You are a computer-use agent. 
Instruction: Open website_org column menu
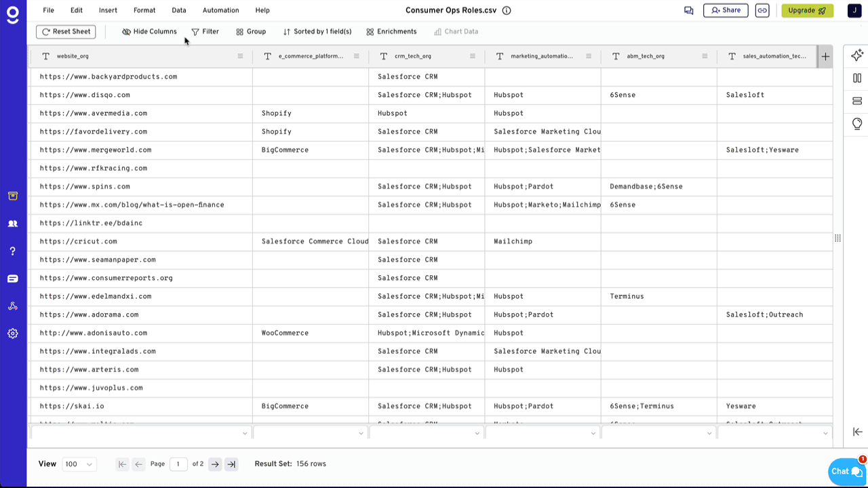pyautogui.click(x=240, y=56)
